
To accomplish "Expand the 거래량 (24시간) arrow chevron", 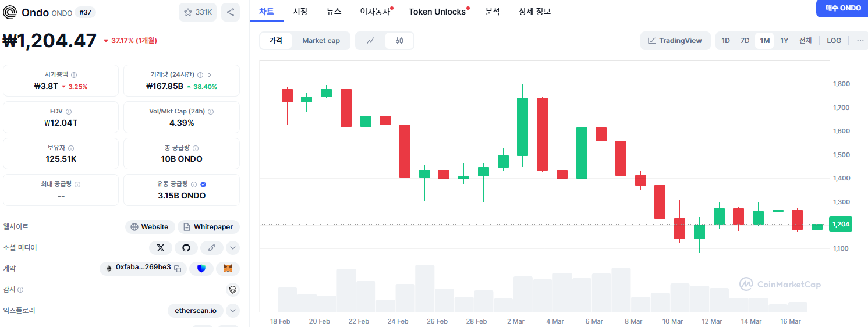I will point(210,75).
